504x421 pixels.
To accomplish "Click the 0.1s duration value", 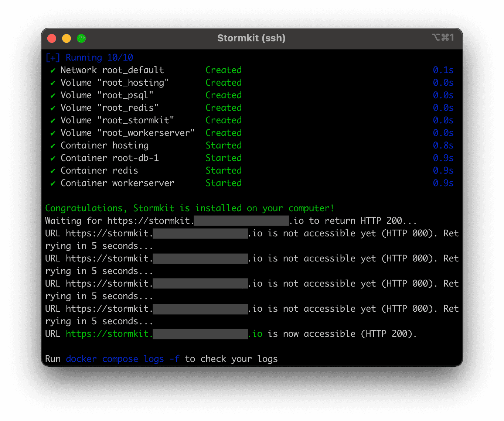I will pos(443,70).
